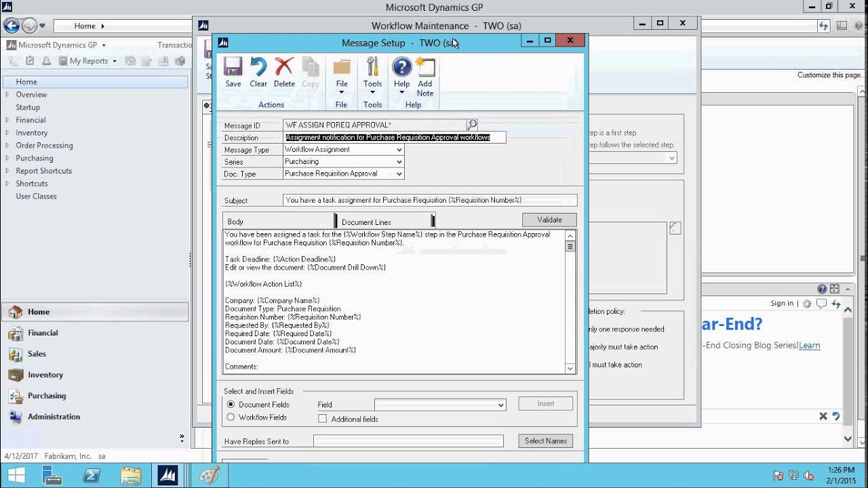Screen dimensions: 868x488
Task: Click the settings gear next to Sign in
Action: tap(807, 304)
